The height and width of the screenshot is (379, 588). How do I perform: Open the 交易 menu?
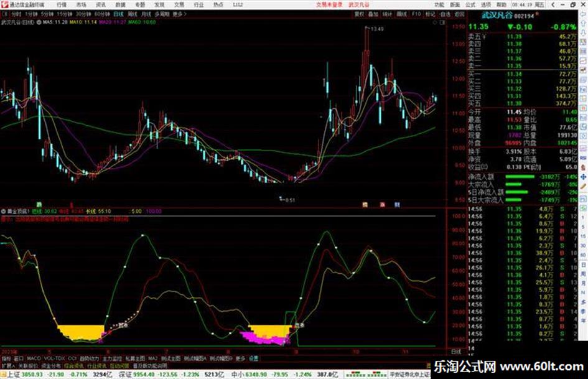(x=179, y=5)
